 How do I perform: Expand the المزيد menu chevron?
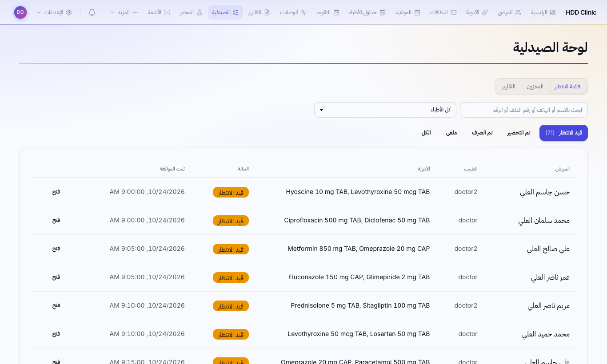pyautogui.click(x=112, y=12)
